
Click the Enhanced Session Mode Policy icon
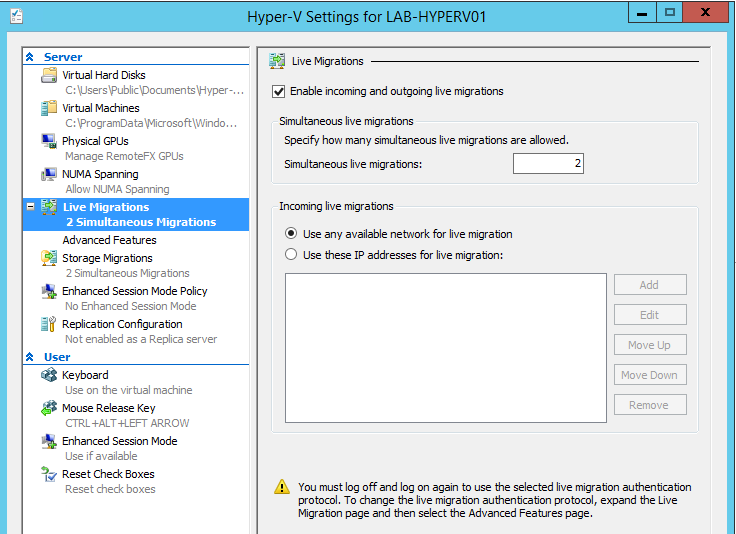(49, 291)
